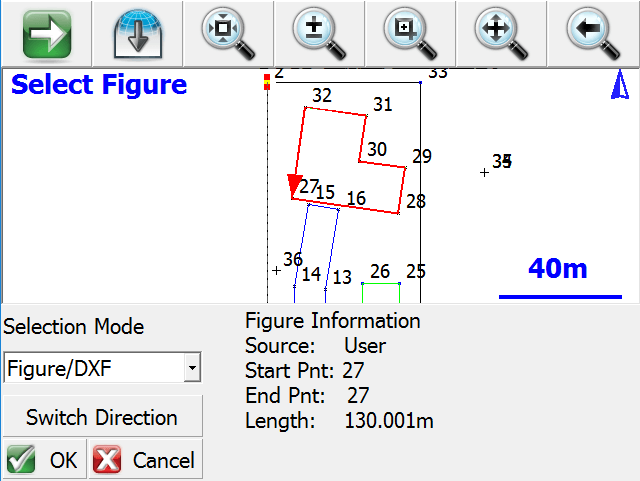This screenshot has height=481, width=640.
Task: Click the zoom extents magnifier icon
Action: [x=228, y=33]
